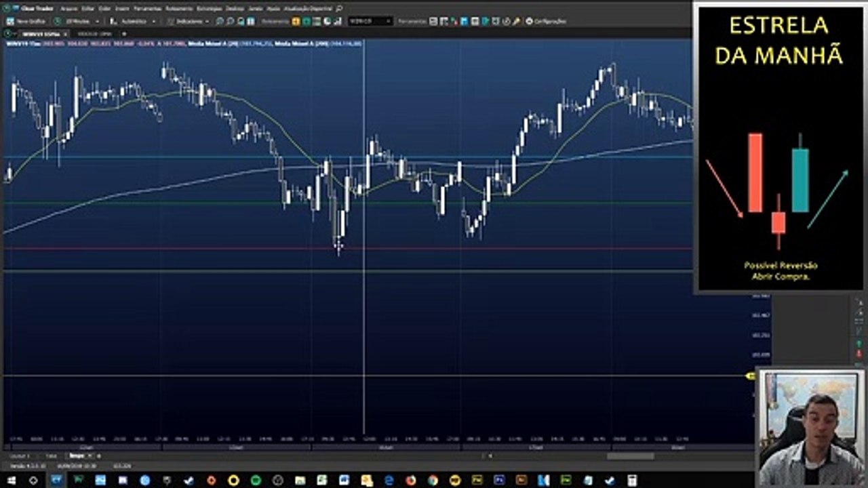Image resolution: width=868 pixels, height=488 pixels.
Task: Open the Janela menu
Action: (255, 8)
